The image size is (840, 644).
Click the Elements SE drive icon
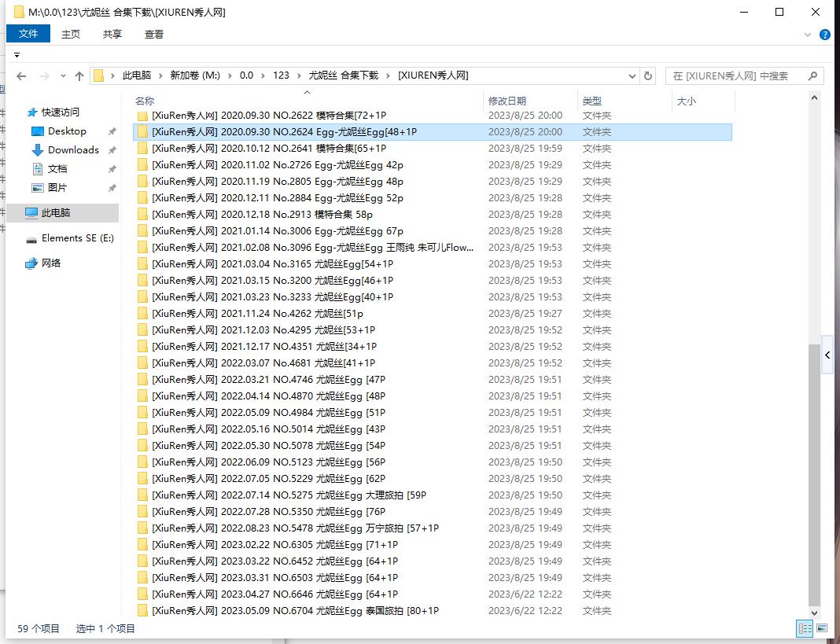click(31, 239)
